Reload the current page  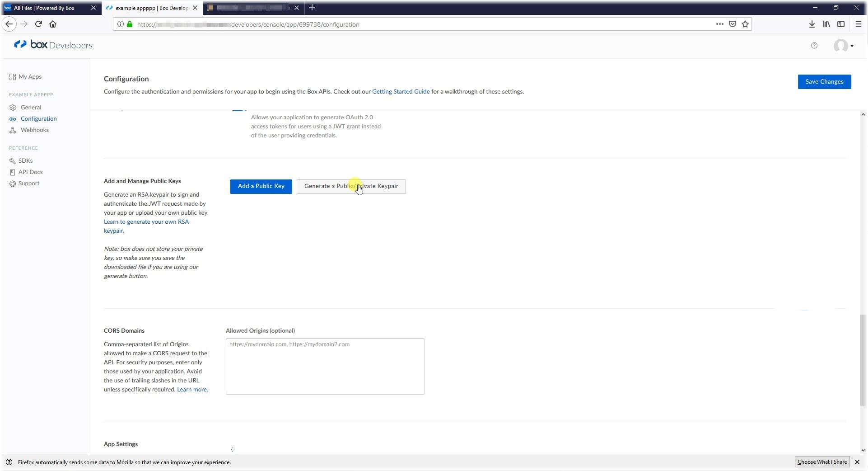point(38,24)
